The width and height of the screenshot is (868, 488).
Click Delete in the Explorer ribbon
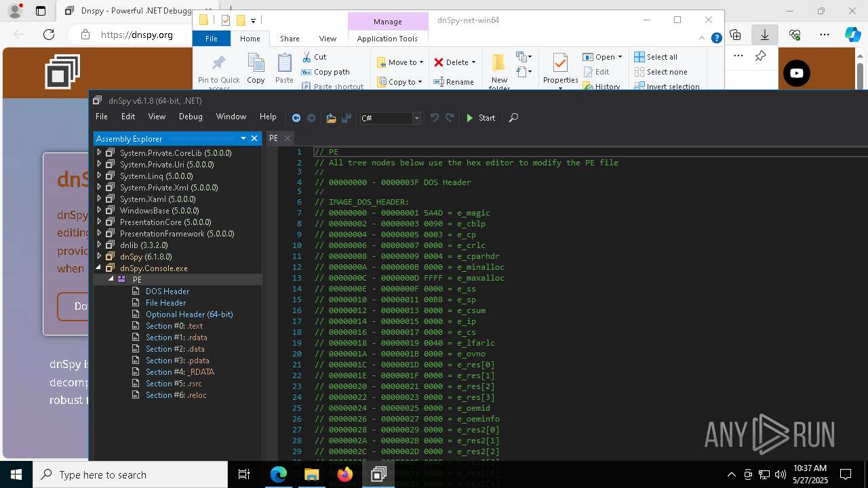pos(454,62)
